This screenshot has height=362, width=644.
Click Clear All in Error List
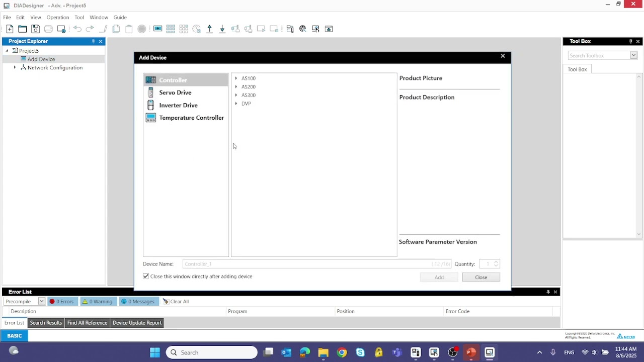tap(176, 301)
